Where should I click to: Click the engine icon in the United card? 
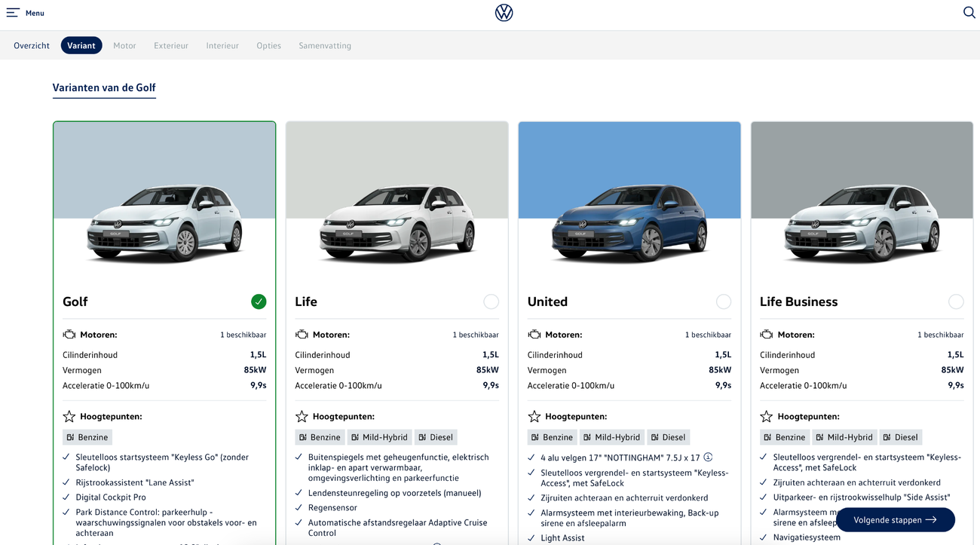click(x=534, y=335)
